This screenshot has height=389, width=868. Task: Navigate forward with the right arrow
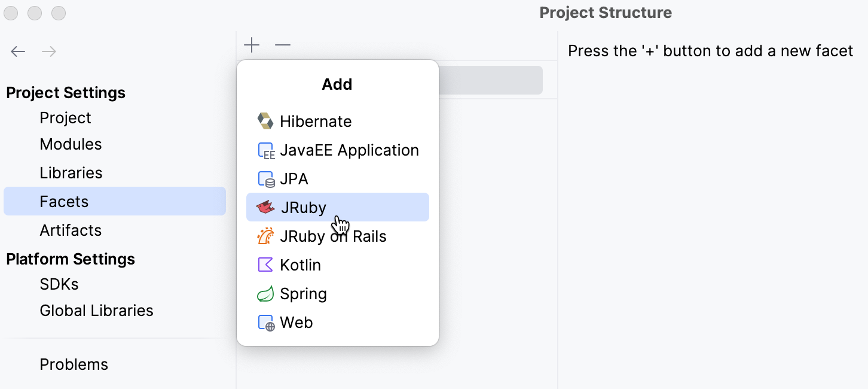point(49,51)
